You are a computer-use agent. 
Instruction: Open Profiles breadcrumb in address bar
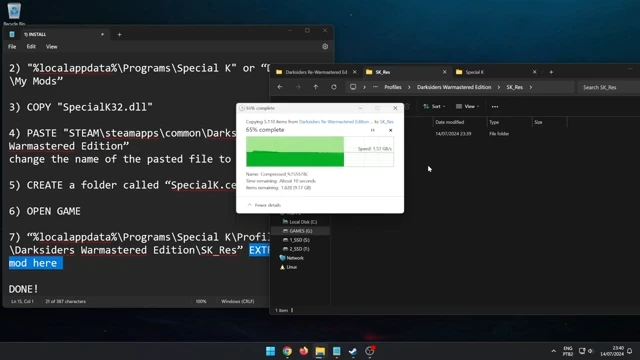pos(393,87)
